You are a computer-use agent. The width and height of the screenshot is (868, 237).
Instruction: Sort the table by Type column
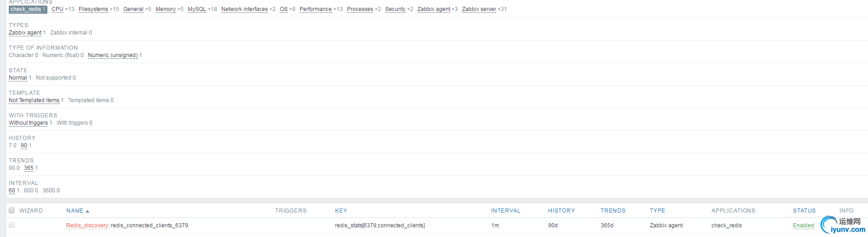(x=657, y=211)
